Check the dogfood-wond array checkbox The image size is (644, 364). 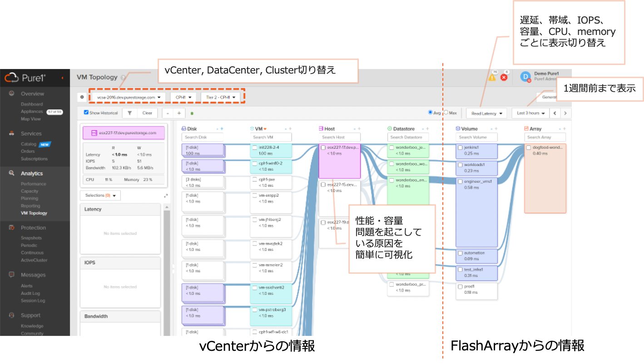click(x=528, y=148)
